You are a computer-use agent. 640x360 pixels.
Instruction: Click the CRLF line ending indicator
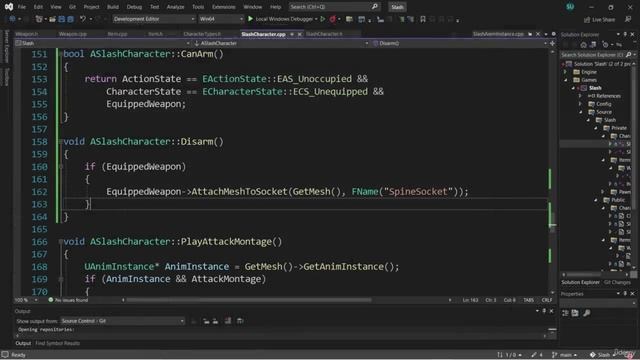coord(547,300)
